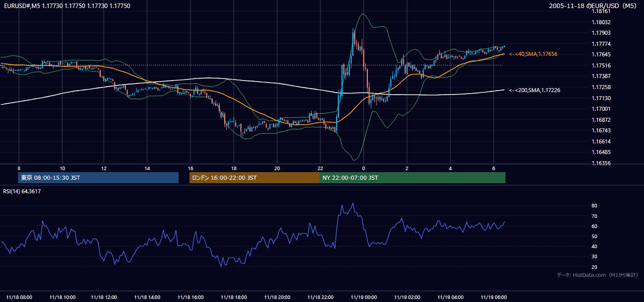The image size is (644, 302).
Task: Click the bottom time label 11/19 04:00
Action: click(x=450, y=297)
